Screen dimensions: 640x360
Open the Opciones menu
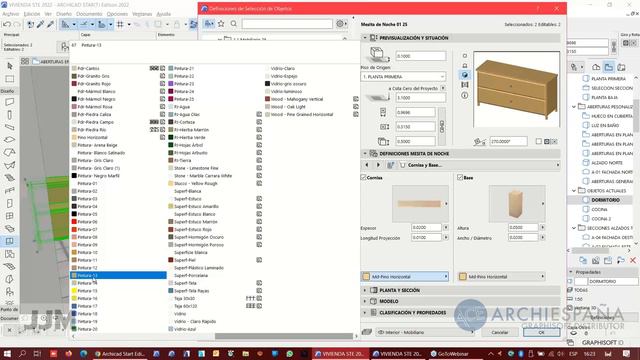[117, 14]
